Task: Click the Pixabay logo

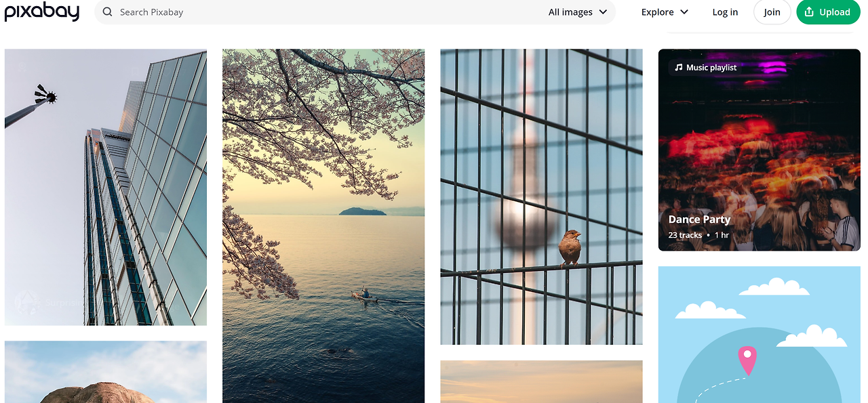Action: pyautogui.click(x=42, y=12)
